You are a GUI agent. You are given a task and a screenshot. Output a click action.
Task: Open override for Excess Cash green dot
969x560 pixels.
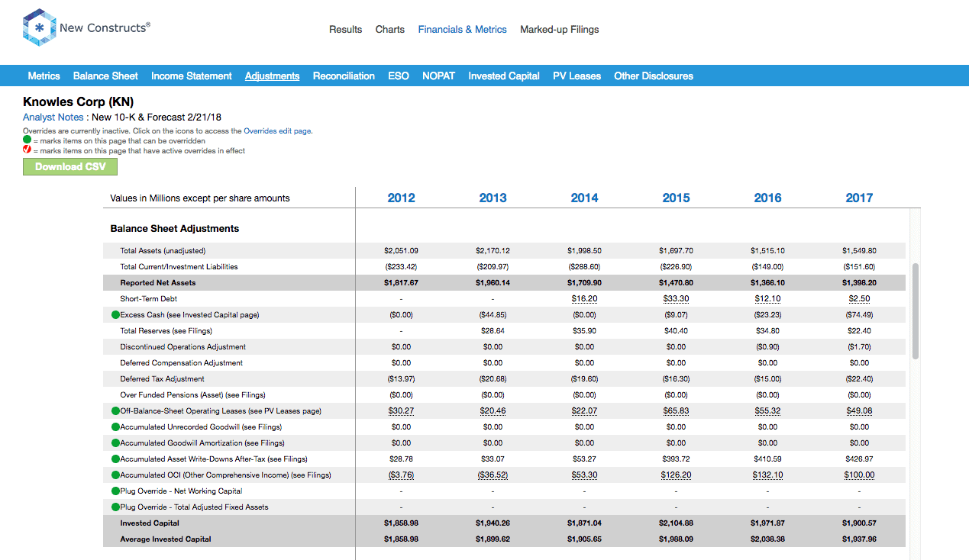[115, 315]
